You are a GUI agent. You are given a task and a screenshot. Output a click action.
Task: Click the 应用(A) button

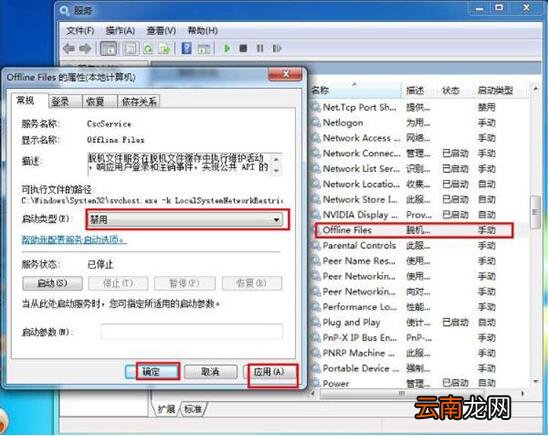coord(269,372)
